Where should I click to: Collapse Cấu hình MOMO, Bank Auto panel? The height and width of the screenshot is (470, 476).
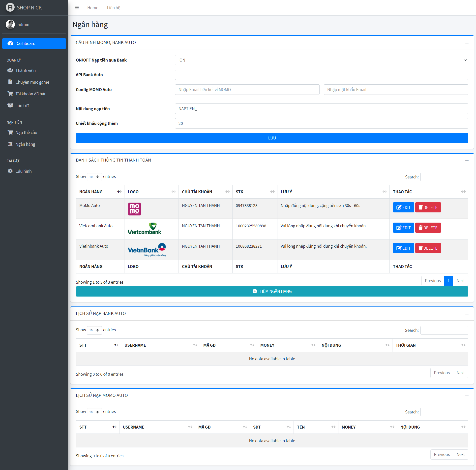coord(467,43)
